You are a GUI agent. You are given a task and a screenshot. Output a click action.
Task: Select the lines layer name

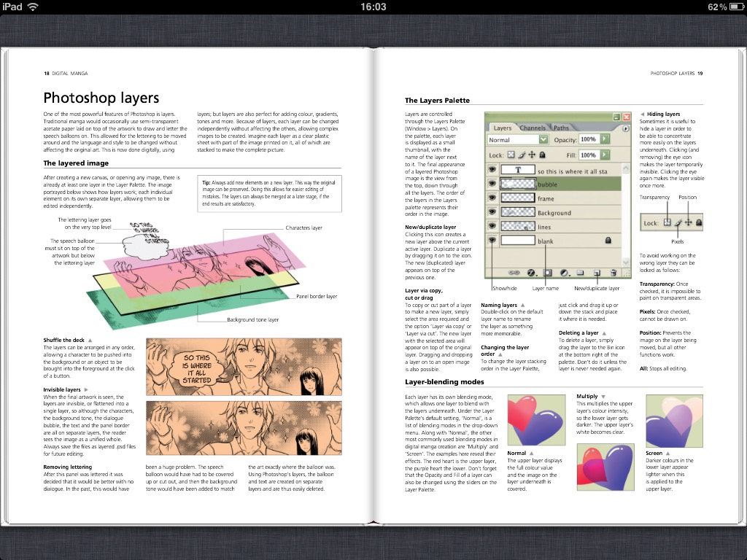click(x=544, y=227)
